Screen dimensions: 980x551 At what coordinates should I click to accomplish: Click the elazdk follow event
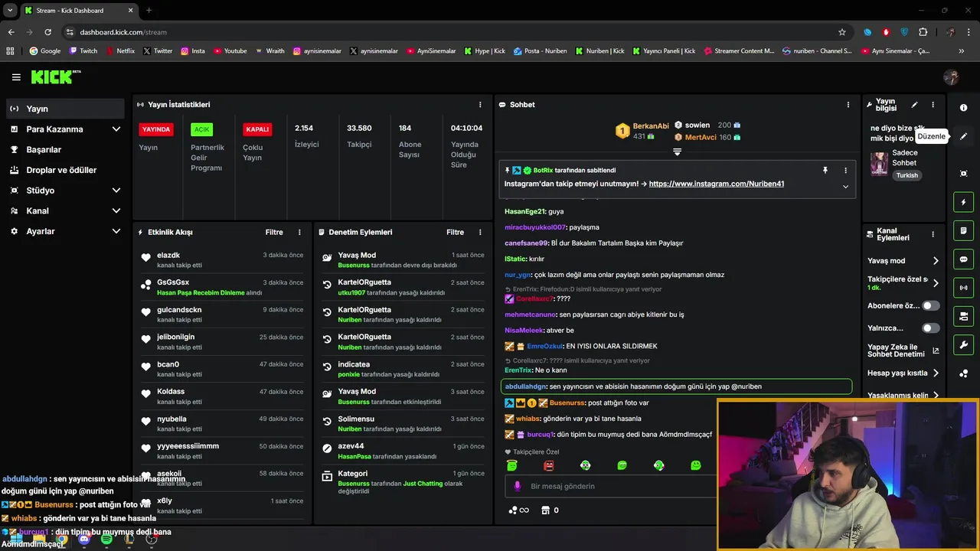[x=222, y=260]
